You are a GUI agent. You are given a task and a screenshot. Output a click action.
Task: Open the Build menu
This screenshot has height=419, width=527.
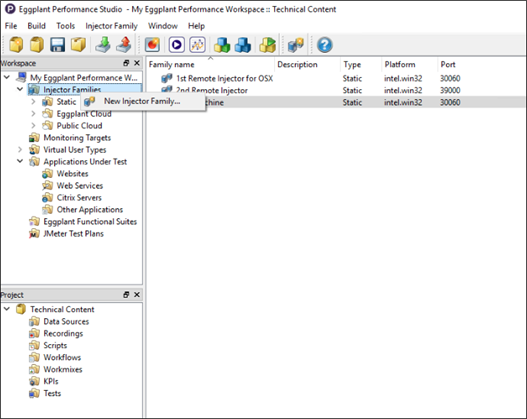click(x=36, y=26)
